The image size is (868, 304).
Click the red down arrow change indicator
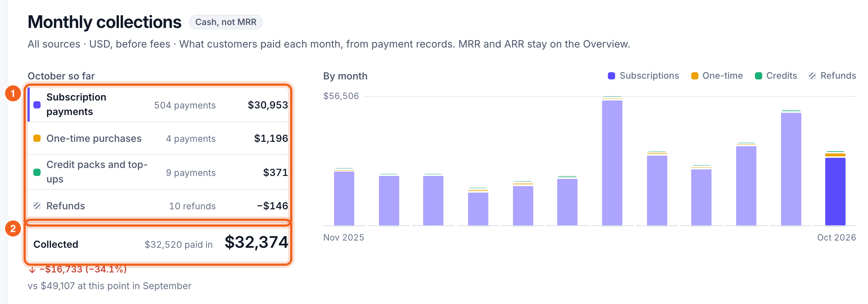click(x=32, y=270)
